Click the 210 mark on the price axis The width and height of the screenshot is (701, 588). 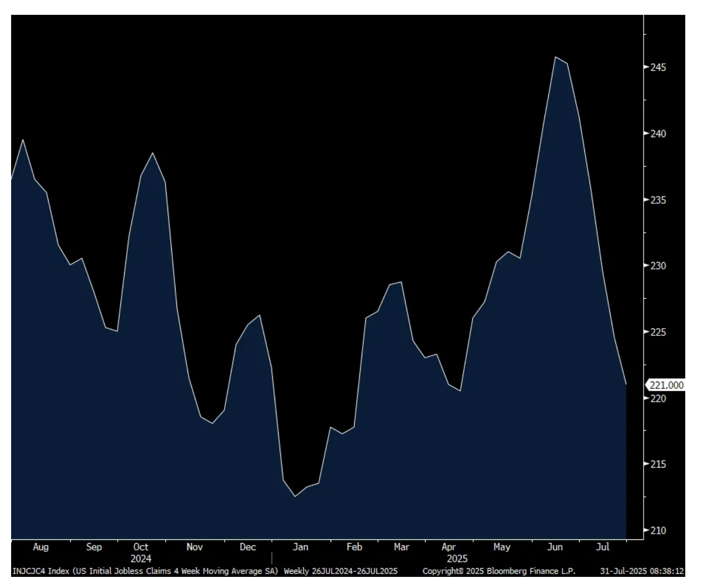[x=658, y=531]
